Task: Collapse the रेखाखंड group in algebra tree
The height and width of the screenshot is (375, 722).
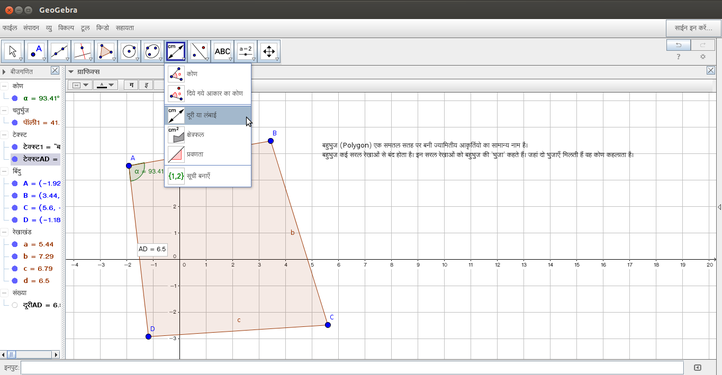Action: [4, 232]
